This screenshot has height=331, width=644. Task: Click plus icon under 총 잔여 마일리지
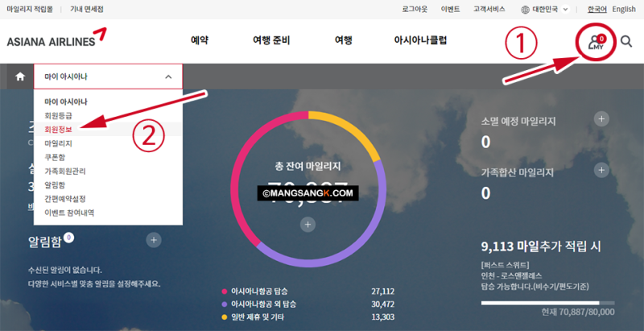click(x=308, y=225)
